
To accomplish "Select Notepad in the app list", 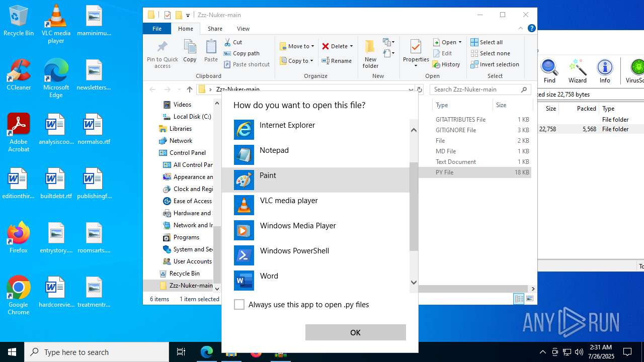I will pyautogui.click(x=315, y=155).
